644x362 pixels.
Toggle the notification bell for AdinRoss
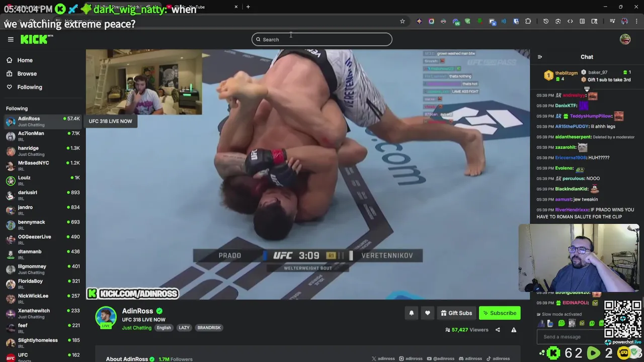pyautogui.click(x=411, y=313)
